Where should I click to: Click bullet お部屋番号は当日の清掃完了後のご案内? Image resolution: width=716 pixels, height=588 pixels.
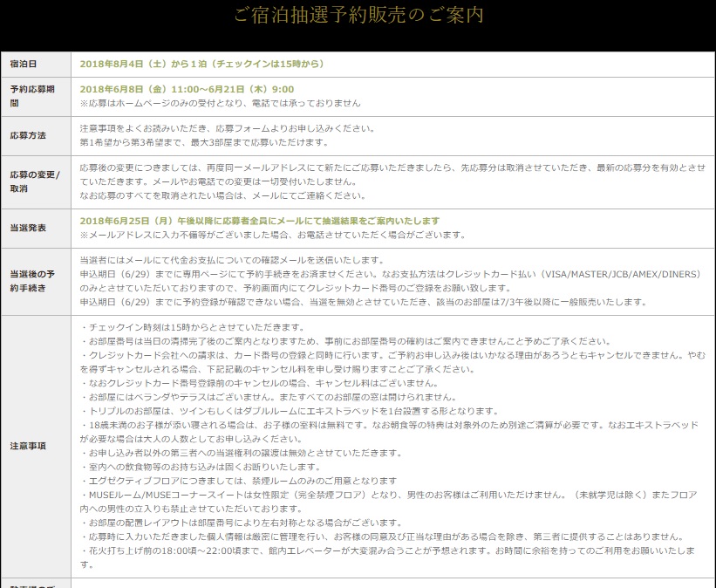(x=345, y=341)
